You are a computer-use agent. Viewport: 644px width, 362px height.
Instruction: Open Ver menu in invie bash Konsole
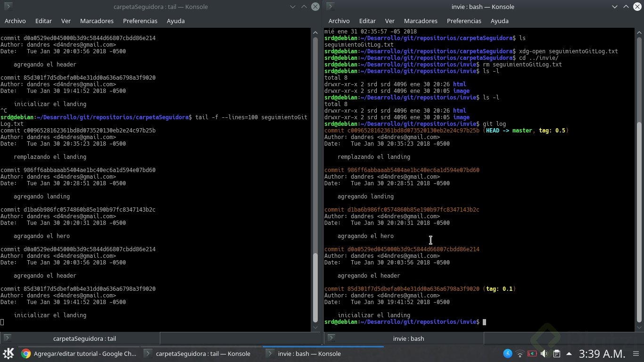coord(390,21)
